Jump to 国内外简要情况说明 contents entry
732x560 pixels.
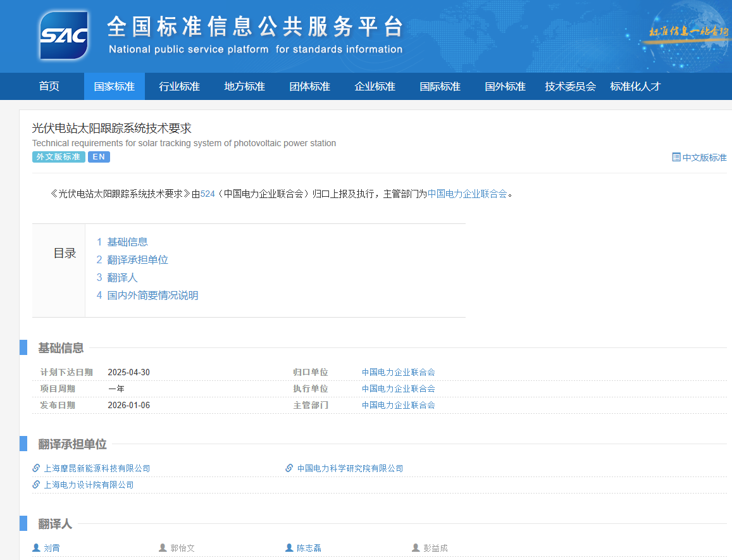coord(152,295)
